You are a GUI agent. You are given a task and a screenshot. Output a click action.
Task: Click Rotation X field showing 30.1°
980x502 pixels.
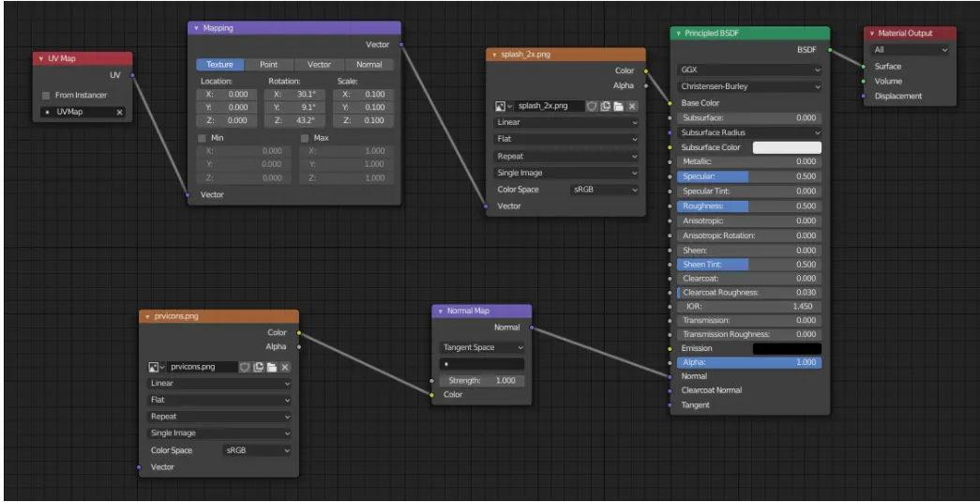tap(294, 95)
